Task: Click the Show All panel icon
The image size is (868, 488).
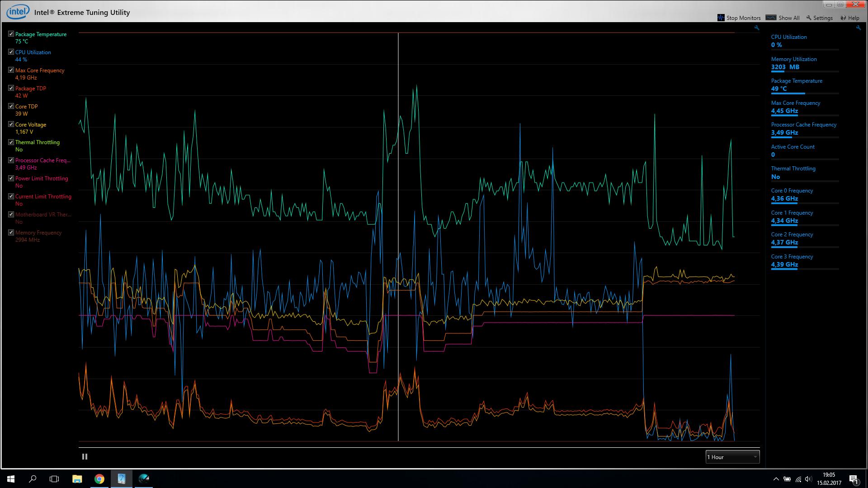Action: (771, 18)
